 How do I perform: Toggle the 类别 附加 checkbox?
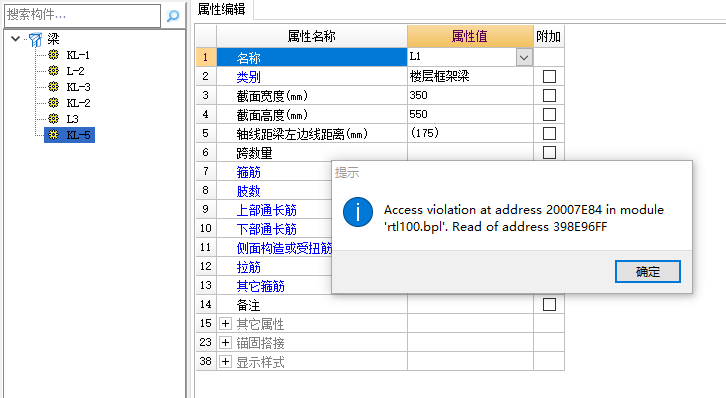pyautogui.click(x=549, y=76)
